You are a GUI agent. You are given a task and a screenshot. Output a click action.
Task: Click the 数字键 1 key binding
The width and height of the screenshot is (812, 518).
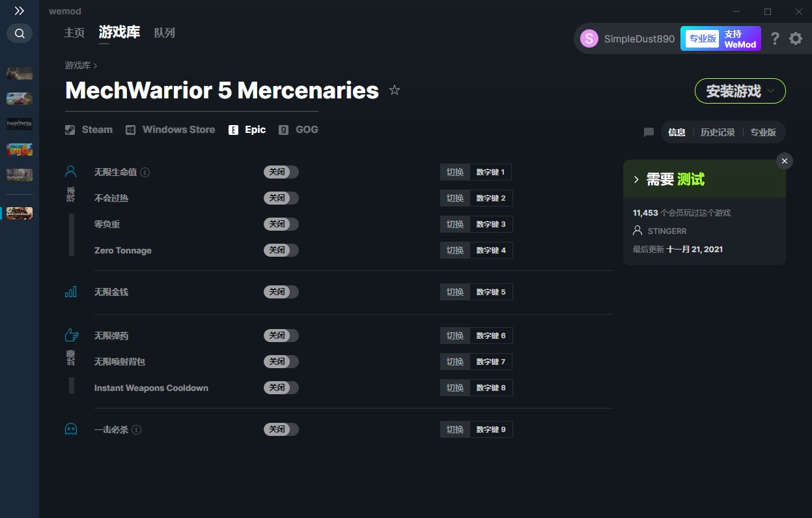[x=491, y=172]
